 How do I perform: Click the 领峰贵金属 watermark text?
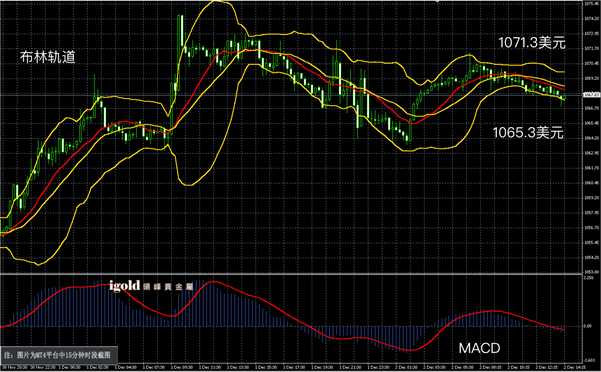coord(168,287)
